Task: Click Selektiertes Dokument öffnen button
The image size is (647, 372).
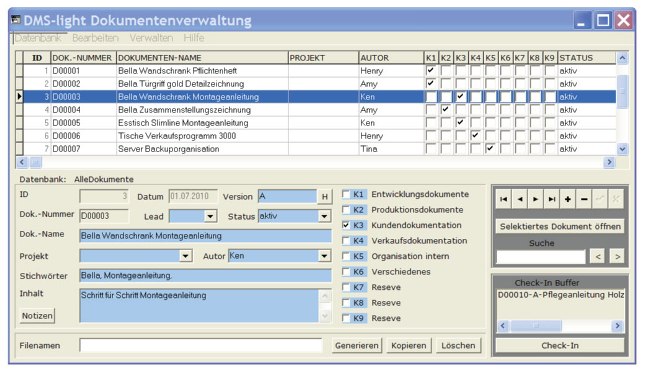Action: (560, 226)
